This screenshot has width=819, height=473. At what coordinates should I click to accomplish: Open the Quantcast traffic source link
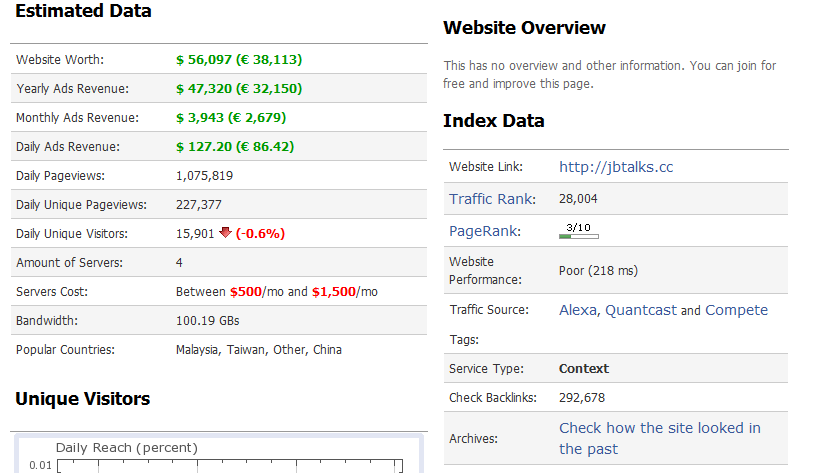[641, 310]
